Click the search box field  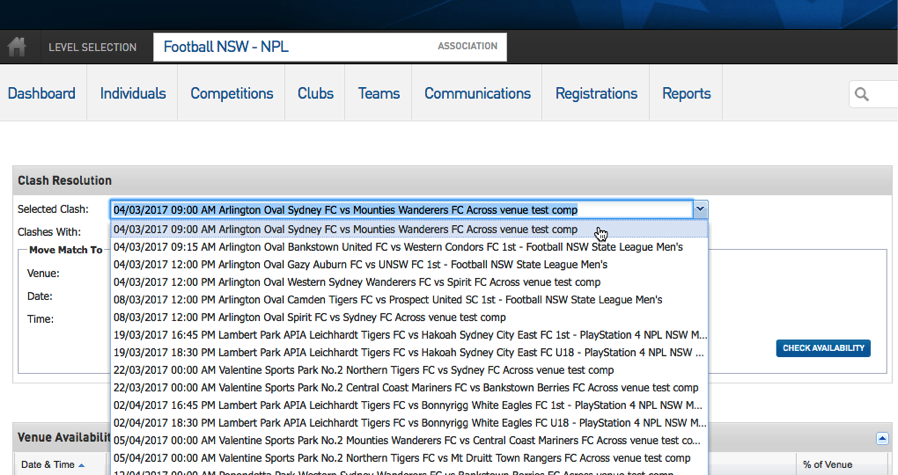point(873,94)
